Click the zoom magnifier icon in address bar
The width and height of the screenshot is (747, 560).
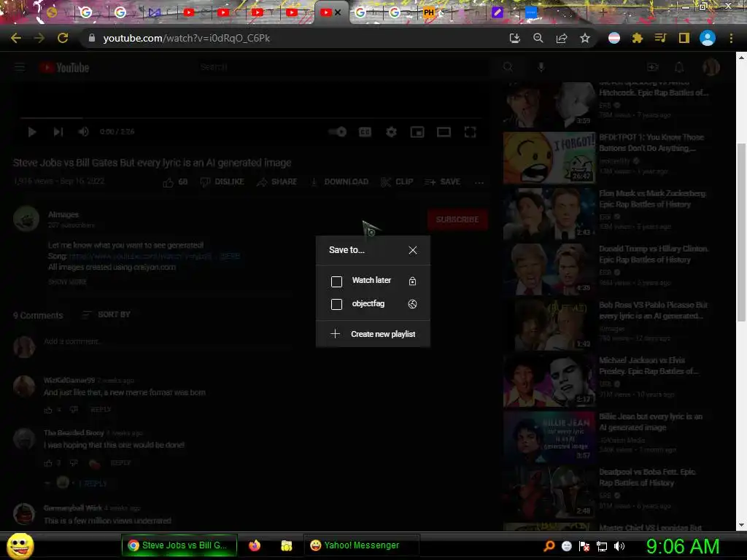[x=538, y=38]
